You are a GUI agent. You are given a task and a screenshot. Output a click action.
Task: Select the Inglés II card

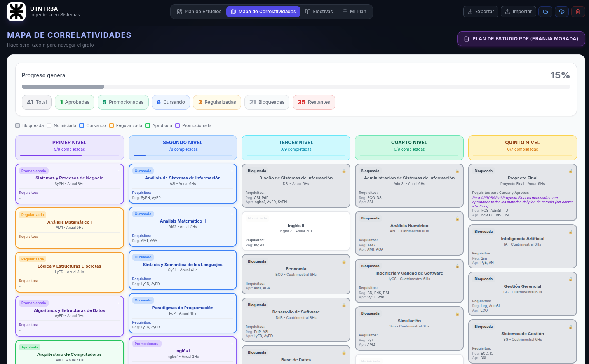click(296, 231)
